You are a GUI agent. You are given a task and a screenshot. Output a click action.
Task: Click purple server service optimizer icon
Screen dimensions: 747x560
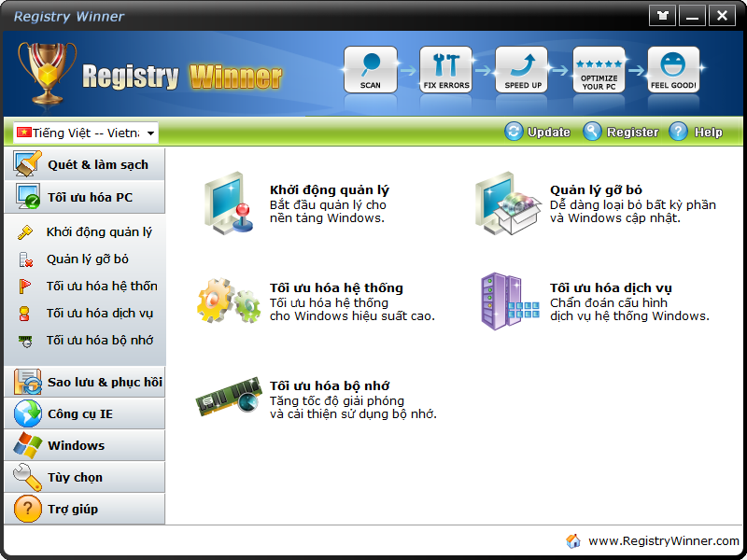tap(510, 301)
